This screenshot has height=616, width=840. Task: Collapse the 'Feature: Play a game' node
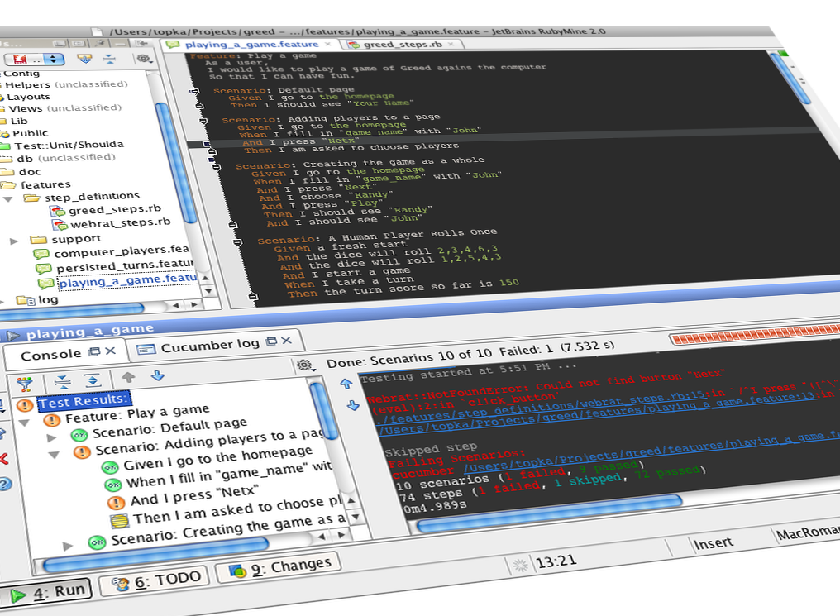[24, 423]
